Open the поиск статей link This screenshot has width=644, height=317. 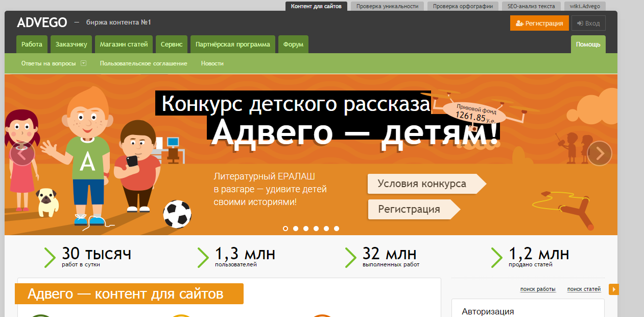[x=584, y=289]
